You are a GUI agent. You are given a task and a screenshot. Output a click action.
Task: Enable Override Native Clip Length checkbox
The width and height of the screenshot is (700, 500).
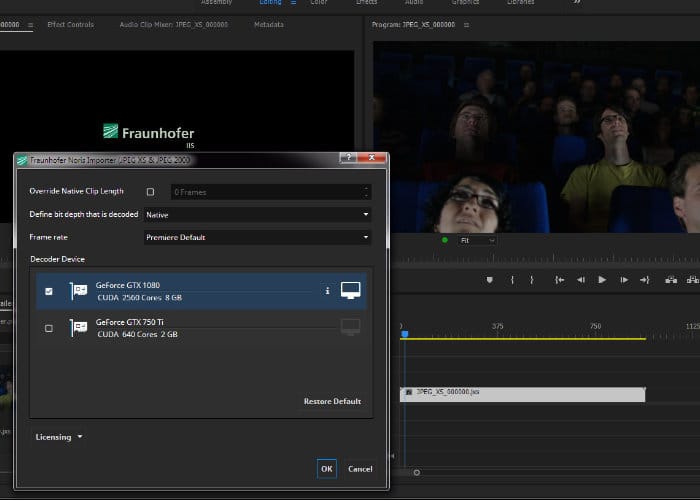150,192
